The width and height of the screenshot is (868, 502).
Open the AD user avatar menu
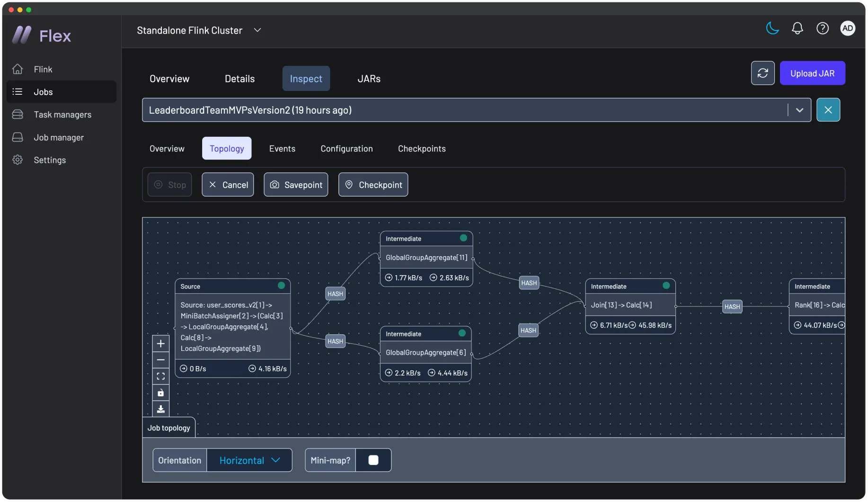point(848,28)
